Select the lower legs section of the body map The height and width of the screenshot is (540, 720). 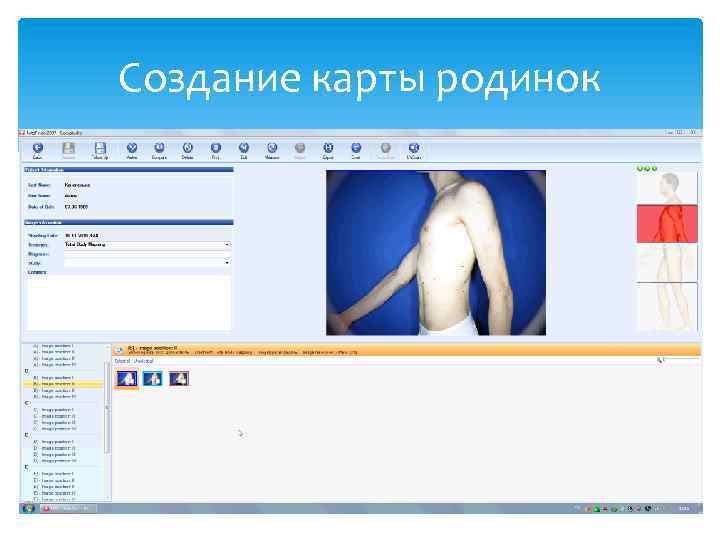click(x=667, y=306)
